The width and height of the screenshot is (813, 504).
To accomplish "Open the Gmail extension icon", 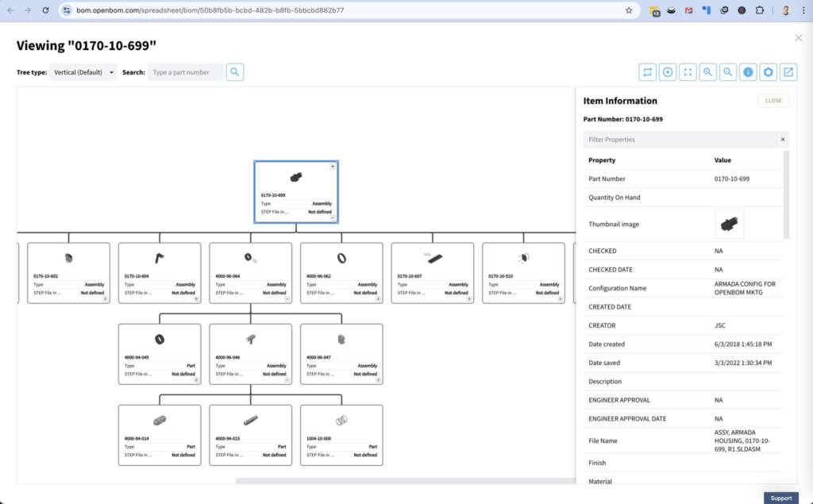I will click(688, 10).
